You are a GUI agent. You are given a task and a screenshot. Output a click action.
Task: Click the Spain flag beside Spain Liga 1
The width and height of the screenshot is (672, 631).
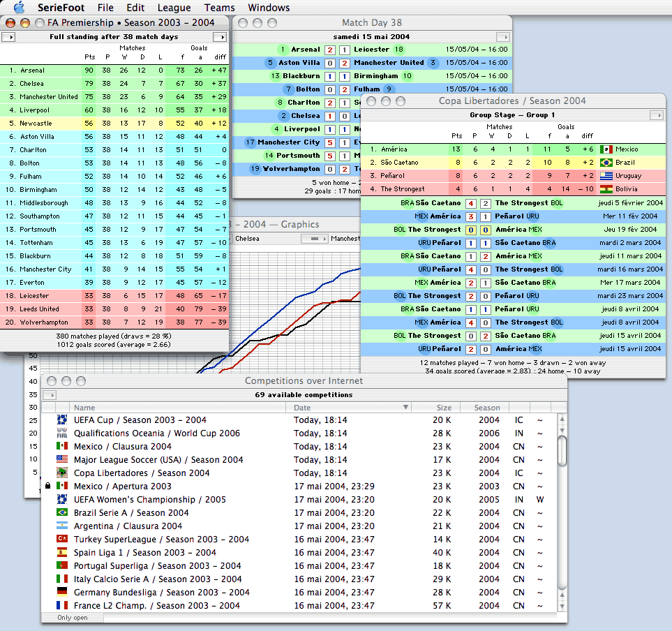[x=62, y=553]
